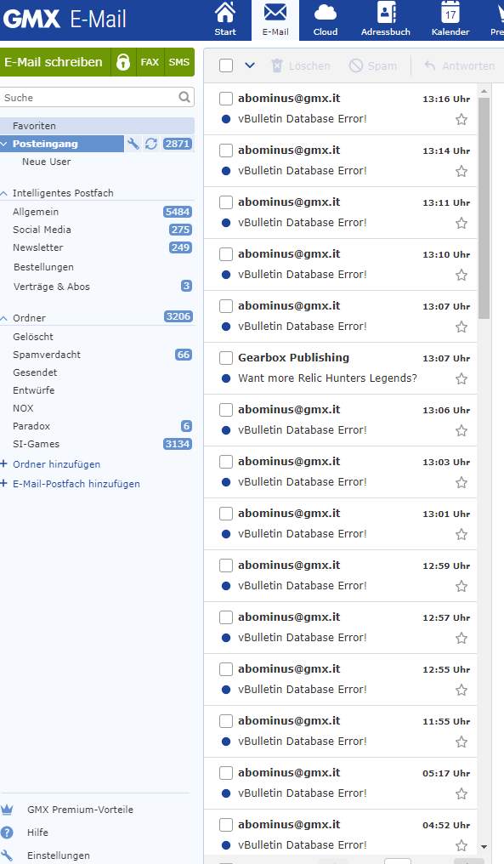Click the Spam toolbar button
504x864 pixels.
click(x=373, y=65)
